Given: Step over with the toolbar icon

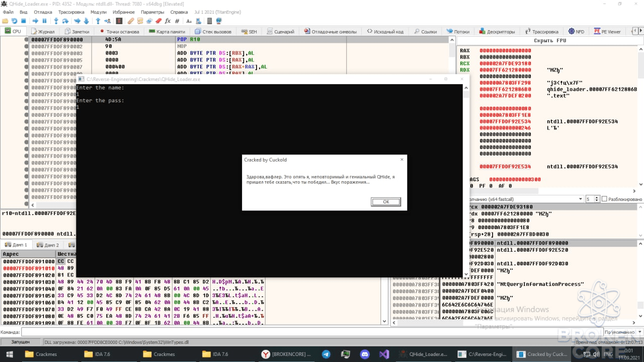Looking at the screenshot, I should 65,21.
